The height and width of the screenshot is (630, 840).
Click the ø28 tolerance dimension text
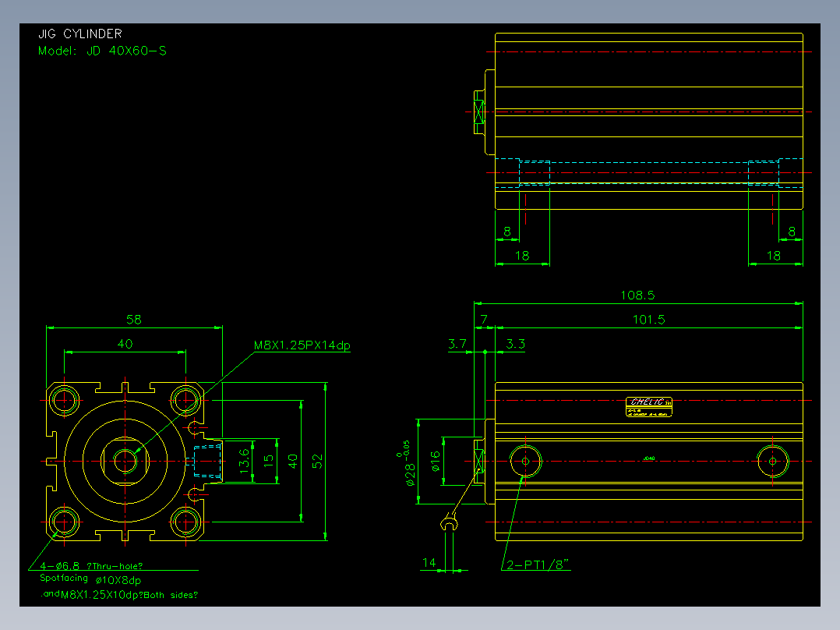(407, 464)
